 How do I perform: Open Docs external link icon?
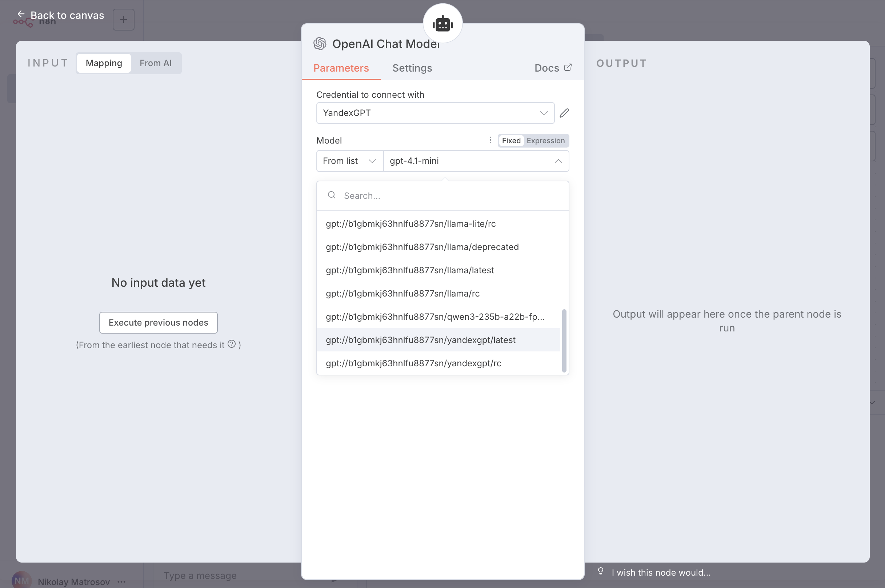point(568,67)
